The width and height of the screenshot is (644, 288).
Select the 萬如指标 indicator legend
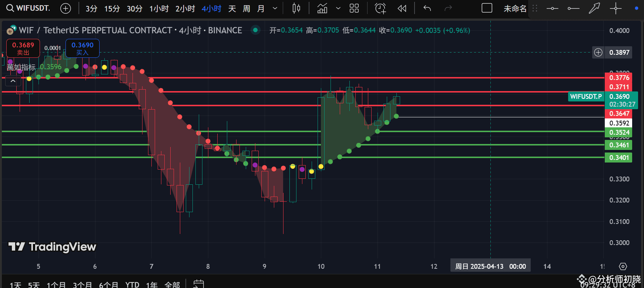coord(21,67)
